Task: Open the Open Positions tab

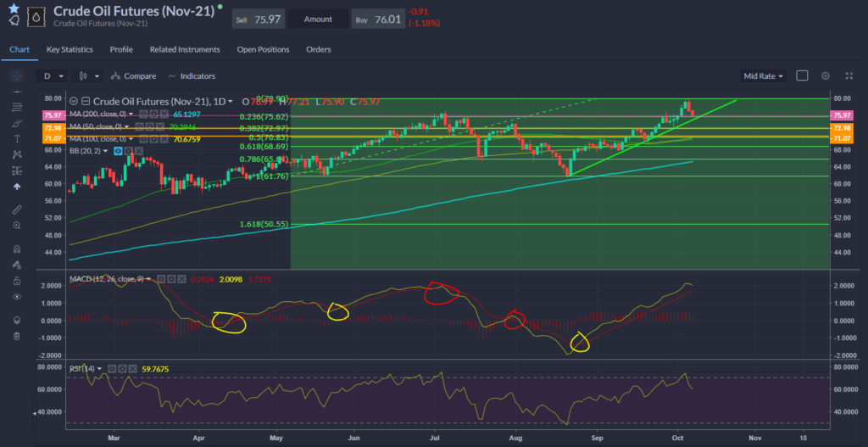Action: click(x=263, y=49)
